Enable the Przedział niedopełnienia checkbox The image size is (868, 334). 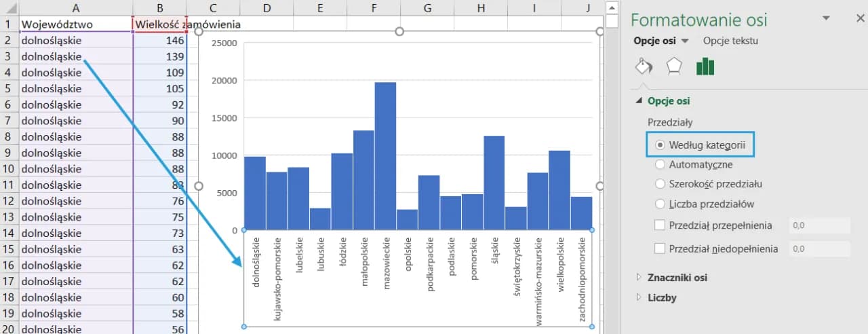(660, 248)
